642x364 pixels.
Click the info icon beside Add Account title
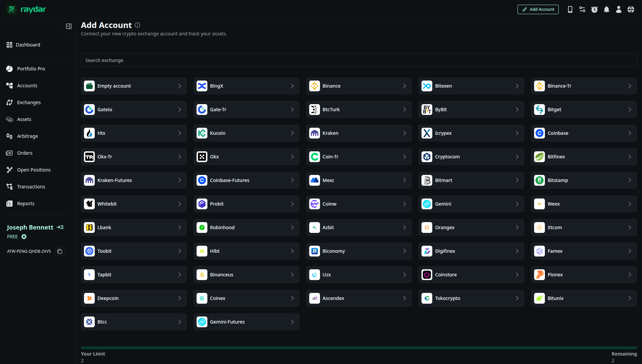tap(138, 25)
